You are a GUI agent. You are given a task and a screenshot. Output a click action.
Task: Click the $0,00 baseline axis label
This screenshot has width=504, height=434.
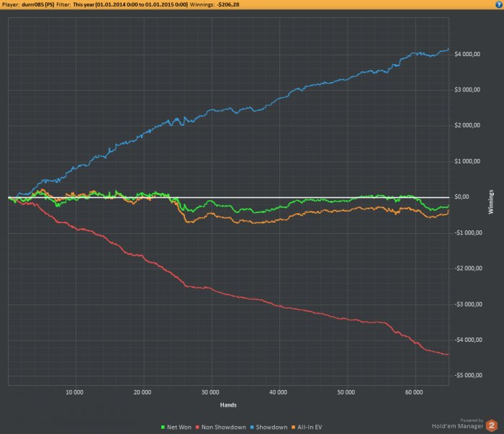(x=462, y=196)
